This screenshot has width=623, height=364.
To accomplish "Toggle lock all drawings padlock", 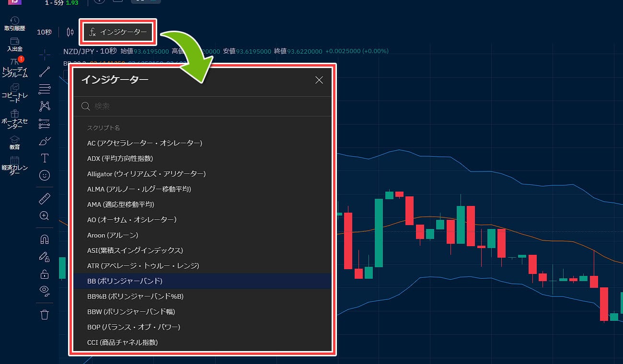I will [45, 274].
